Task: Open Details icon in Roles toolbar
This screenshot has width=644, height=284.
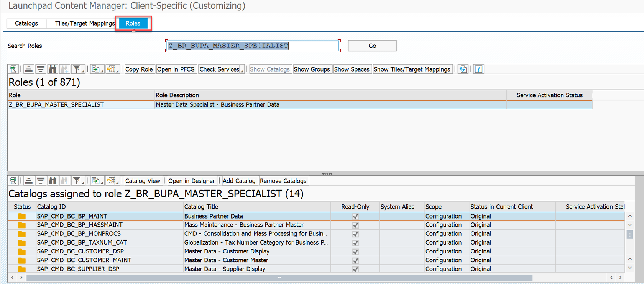Action: coord(13,69)
